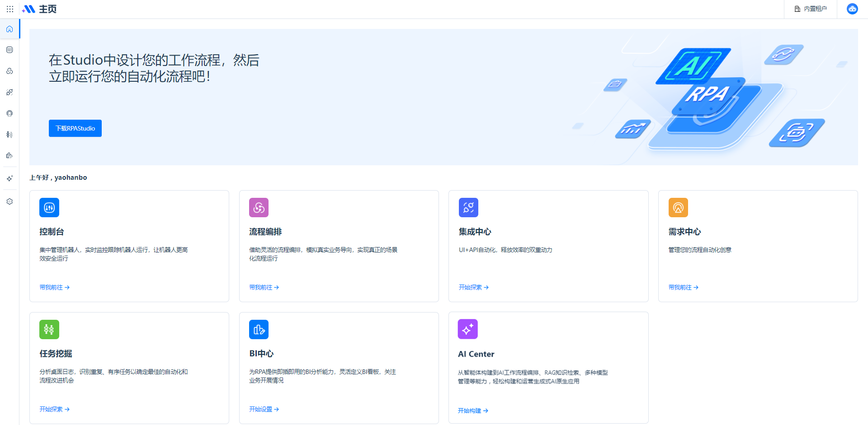Select 开始构建 link on AI Center card
868x425 pixels.
473,411
